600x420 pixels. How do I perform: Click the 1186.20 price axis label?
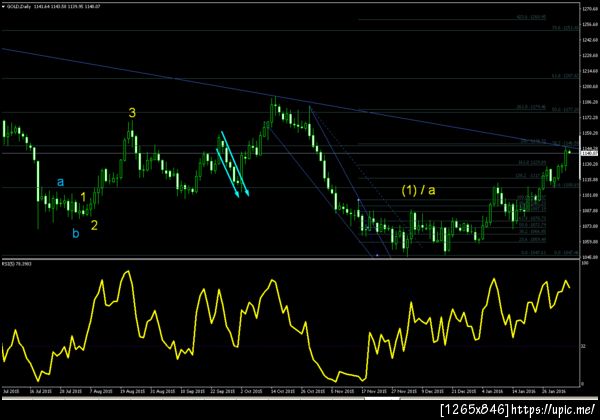coord(590,102)
